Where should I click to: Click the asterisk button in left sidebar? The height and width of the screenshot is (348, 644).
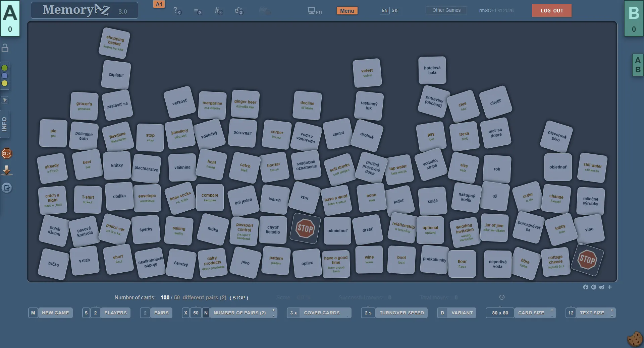(x=5, y=100)
